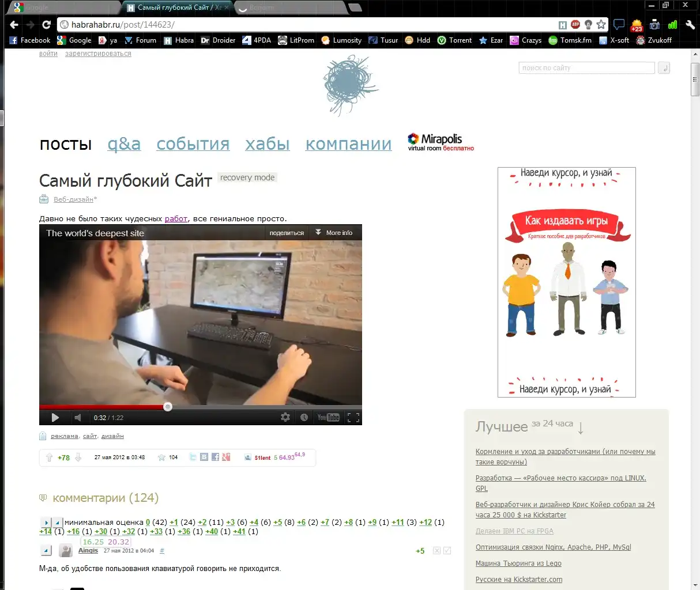Enter fullscreen mode in the video player

353,418
